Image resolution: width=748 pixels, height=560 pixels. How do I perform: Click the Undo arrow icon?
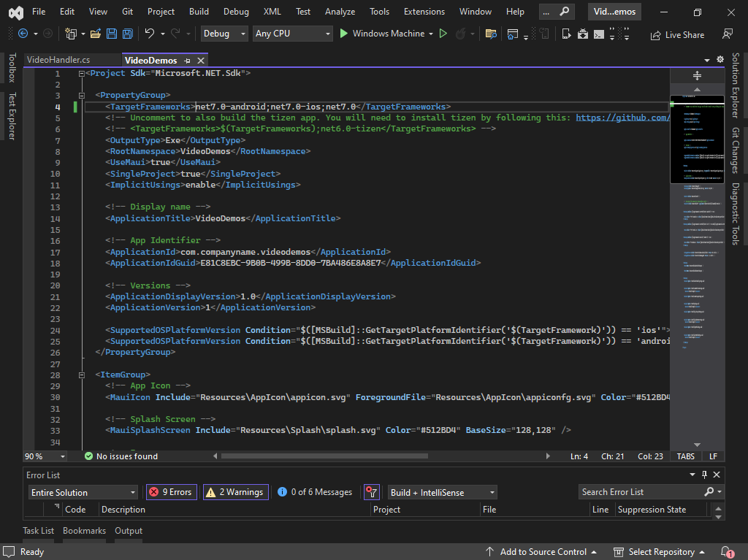[150, 34]
